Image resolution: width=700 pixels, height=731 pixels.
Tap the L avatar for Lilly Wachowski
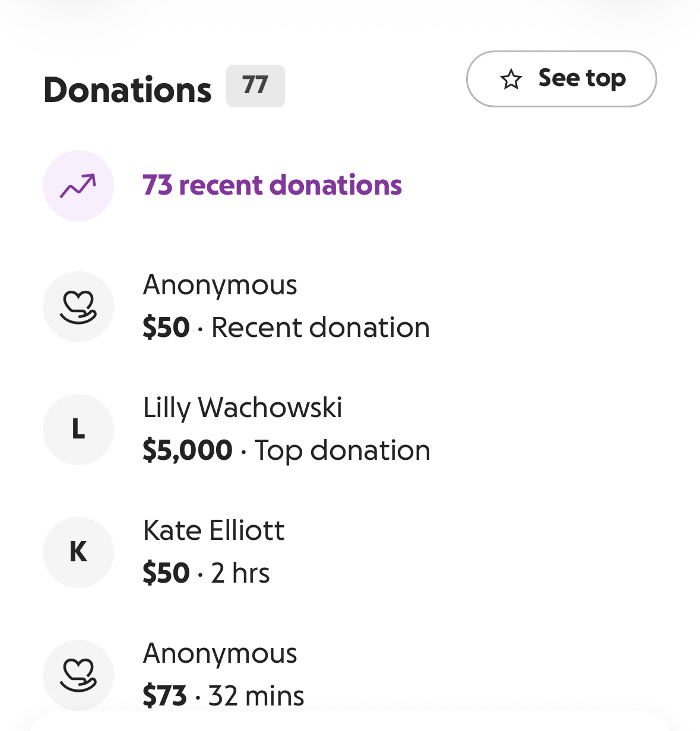pos(78,430)
